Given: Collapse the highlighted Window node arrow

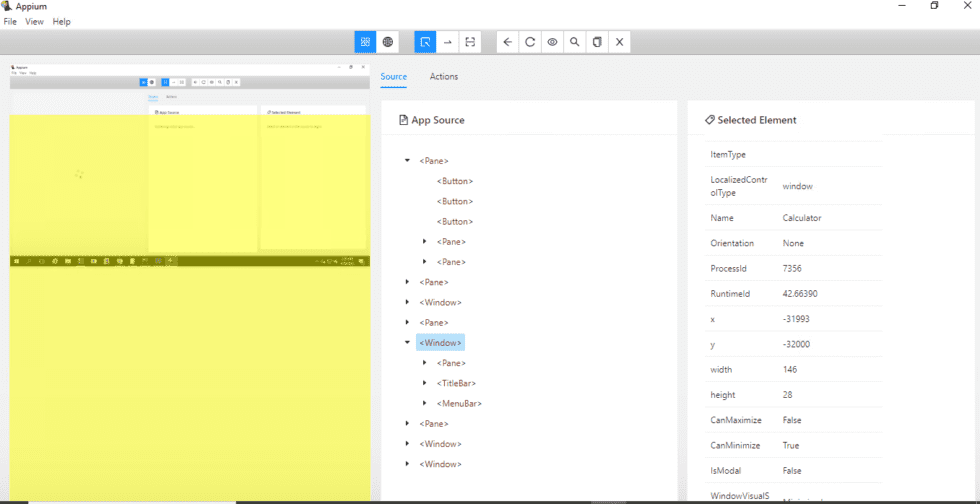Looking at the screenshot, I should 408,343.
